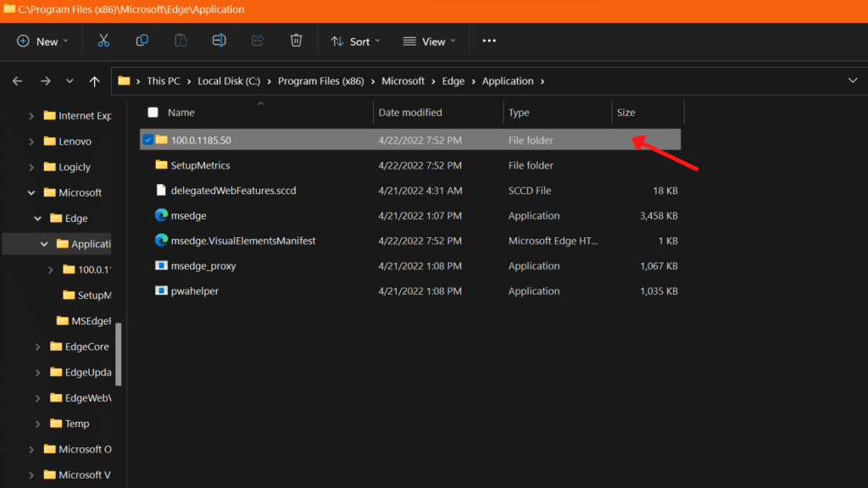The width and height of the screenshot is (868, 488).
Task: Click Program Files (x86) breadcrumb
Action: click(x=321, y=80)
